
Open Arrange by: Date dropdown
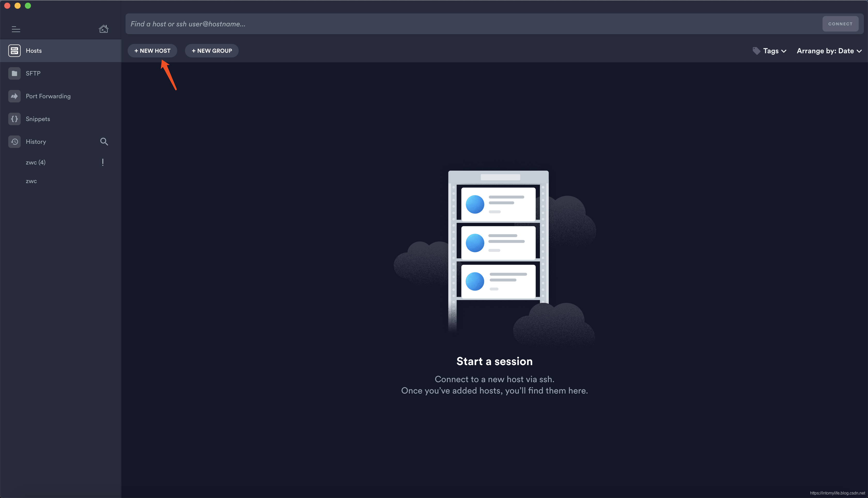click(x=829, y=51)
